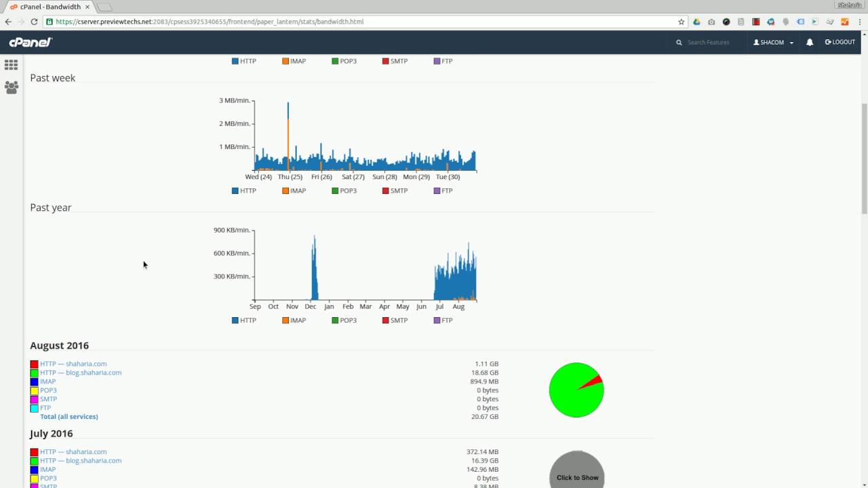Click the August 2016 heading
Viewport: 868px width, 488px height.
pyautogui.click(x=59, y=346)
